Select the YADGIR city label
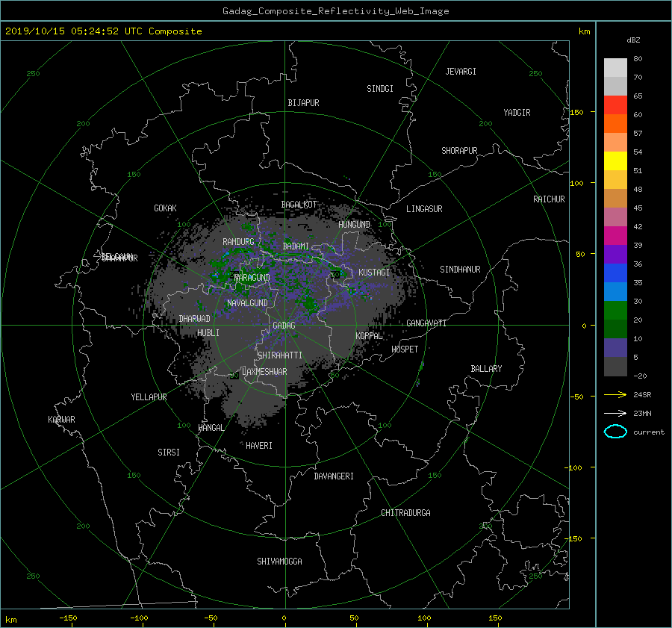The width and height of the screenshot is (672, 628). click(x=517, y=112)
